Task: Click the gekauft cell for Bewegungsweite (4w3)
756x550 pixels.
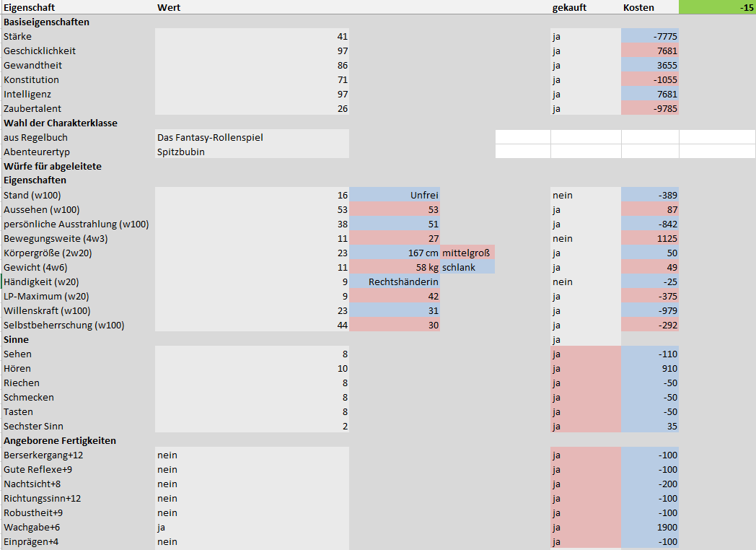Action: (585, 238)
